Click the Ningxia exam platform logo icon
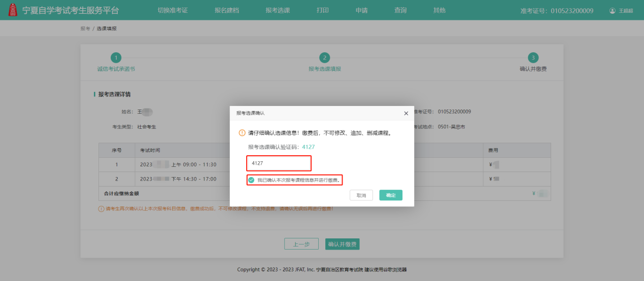 tap(13, 10)
